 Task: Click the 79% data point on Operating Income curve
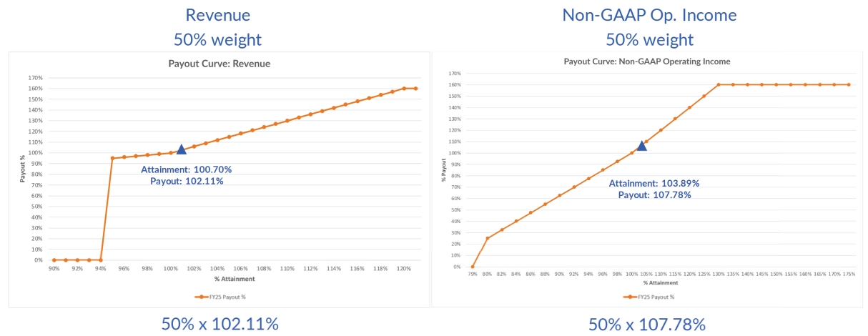pyautogui.click(x=473, y=267)
